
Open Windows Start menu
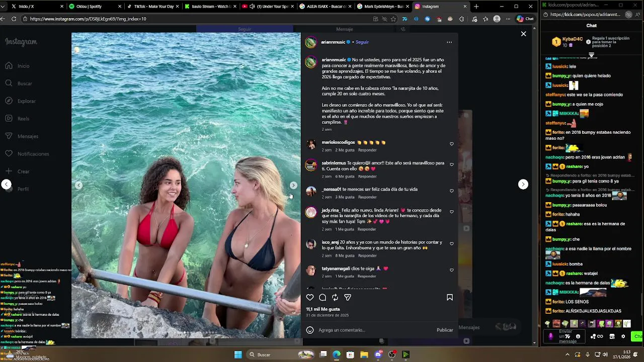pyautogui.click(x=238, y=354)
